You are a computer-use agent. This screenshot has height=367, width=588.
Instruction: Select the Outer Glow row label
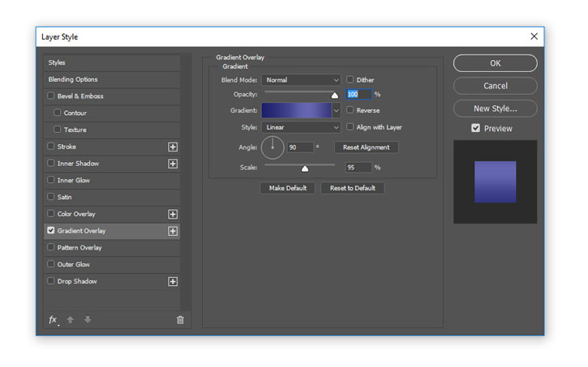click(x=74, y=264)
